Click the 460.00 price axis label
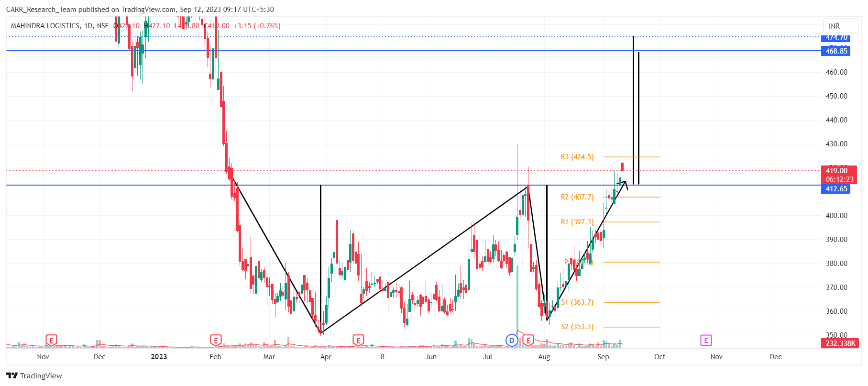 tap(836, 72)
